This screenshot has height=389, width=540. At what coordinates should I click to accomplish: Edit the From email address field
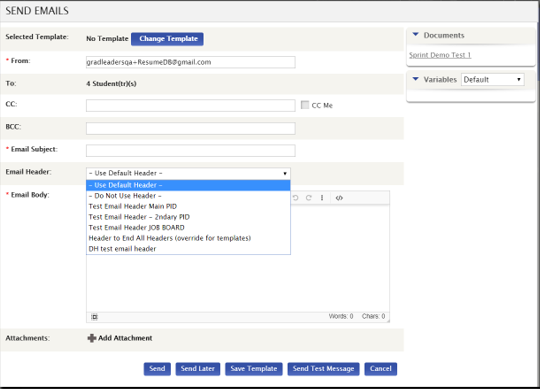click(x=190, y=62)
